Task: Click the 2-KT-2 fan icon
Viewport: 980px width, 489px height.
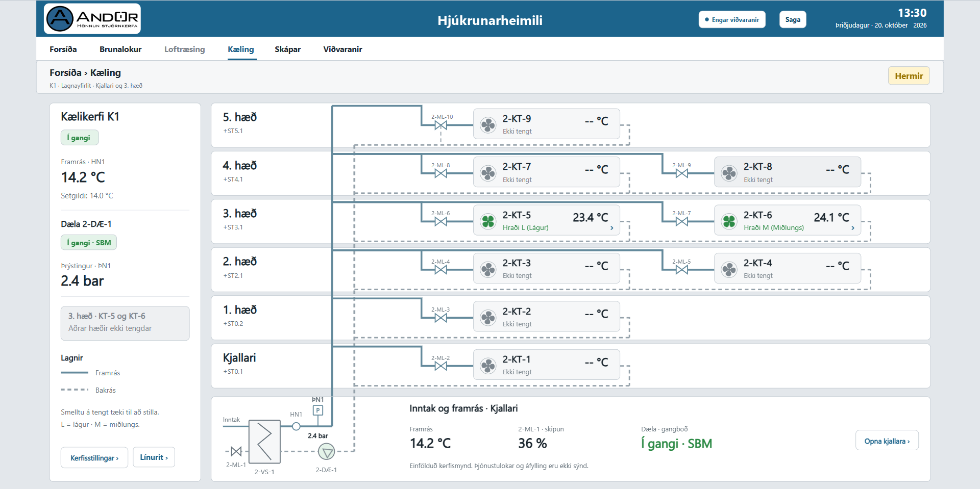Action: coord(488,318)
